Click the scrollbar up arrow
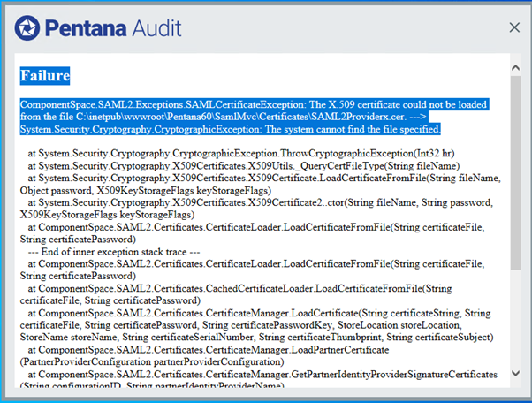This screenshot has height=403, width=532. [515, 67]
